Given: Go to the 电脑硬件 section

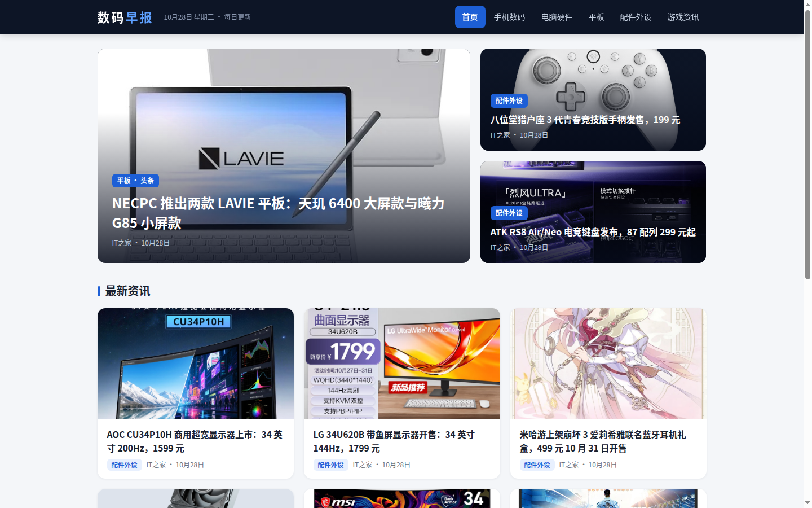Looking at the screenshot, I should (557, 17).
